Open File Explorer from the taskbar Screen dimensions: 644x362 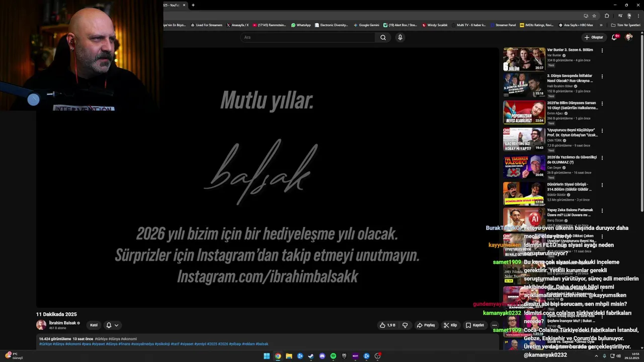289,356
